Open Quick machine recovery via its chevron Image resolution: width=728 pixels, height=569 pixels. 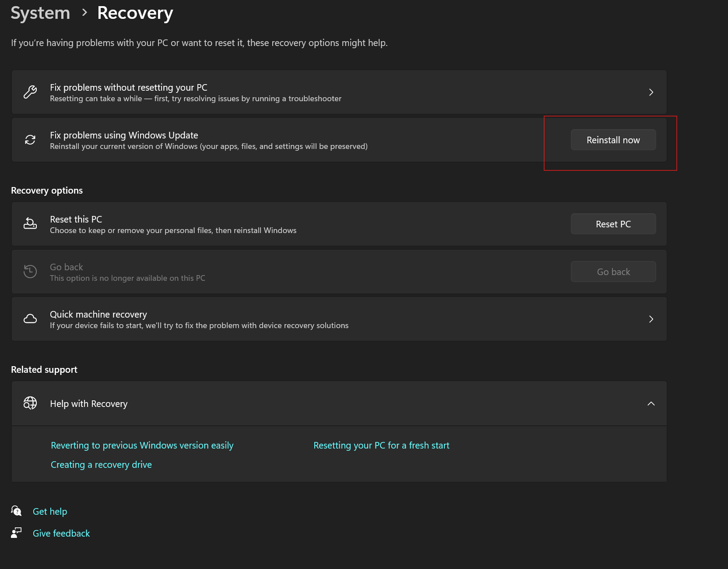point(651,319)
